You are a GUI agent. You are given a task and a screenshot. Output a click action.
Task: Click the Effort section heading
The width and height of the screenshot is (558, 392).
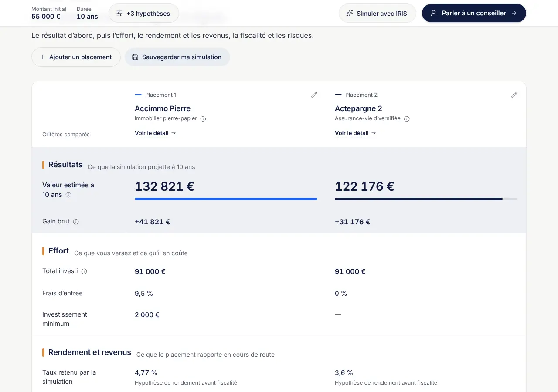58,251
